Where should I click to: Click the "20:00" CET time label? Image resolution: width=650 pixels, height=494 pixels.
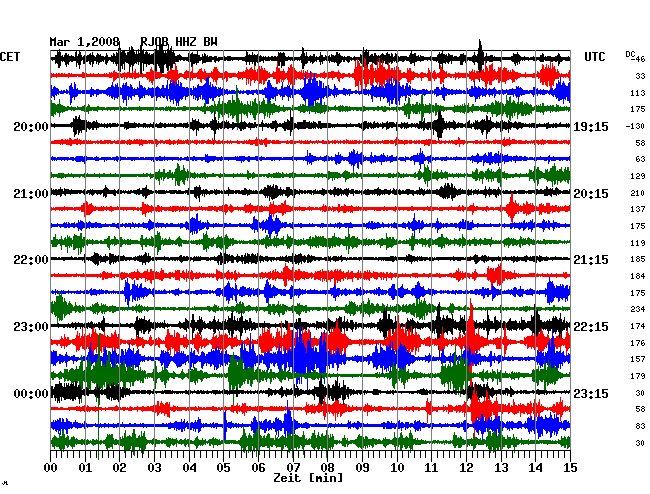31,126
